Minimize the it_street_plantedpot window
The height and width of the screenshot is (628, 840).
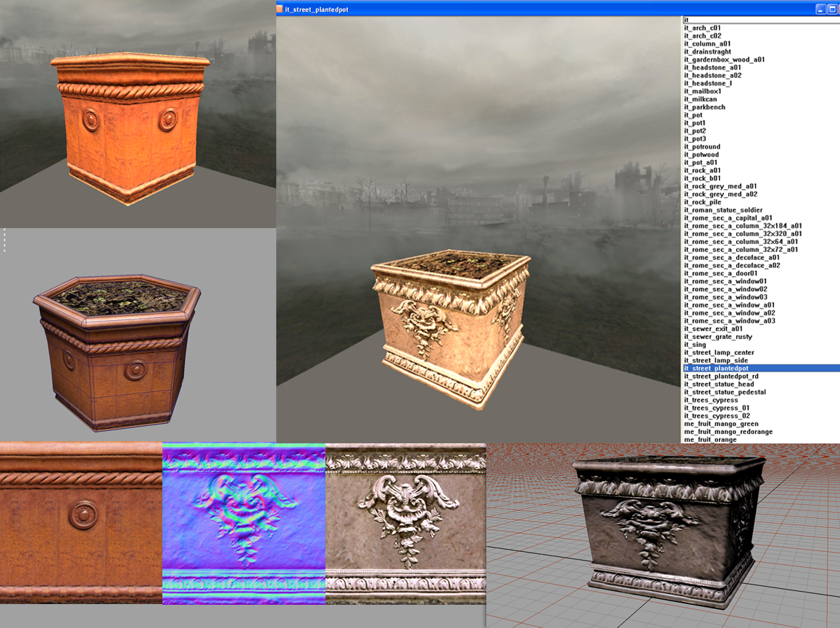[x=820, y=9]
